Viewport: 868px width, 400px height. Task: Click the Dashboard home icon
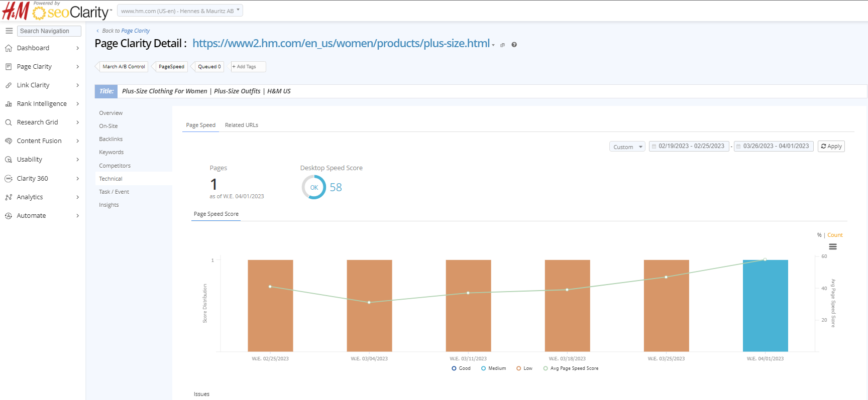coord(9,48)
